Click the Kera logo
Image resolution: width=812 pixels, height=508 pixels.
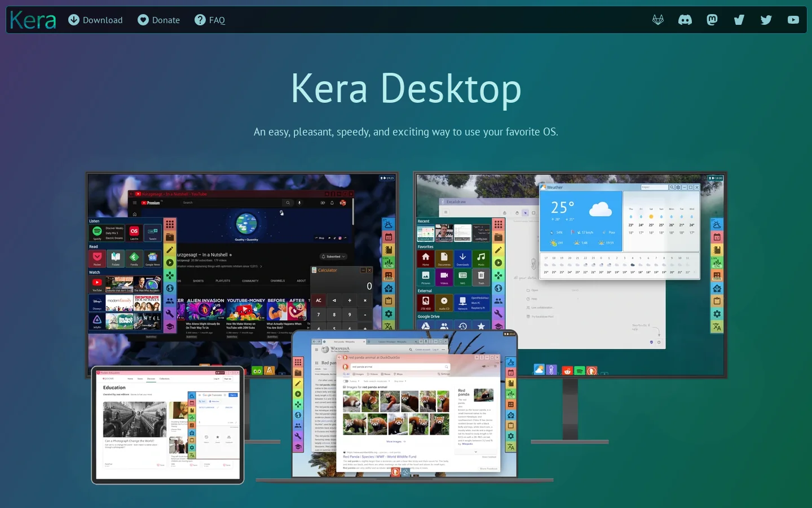pos(33,20)
